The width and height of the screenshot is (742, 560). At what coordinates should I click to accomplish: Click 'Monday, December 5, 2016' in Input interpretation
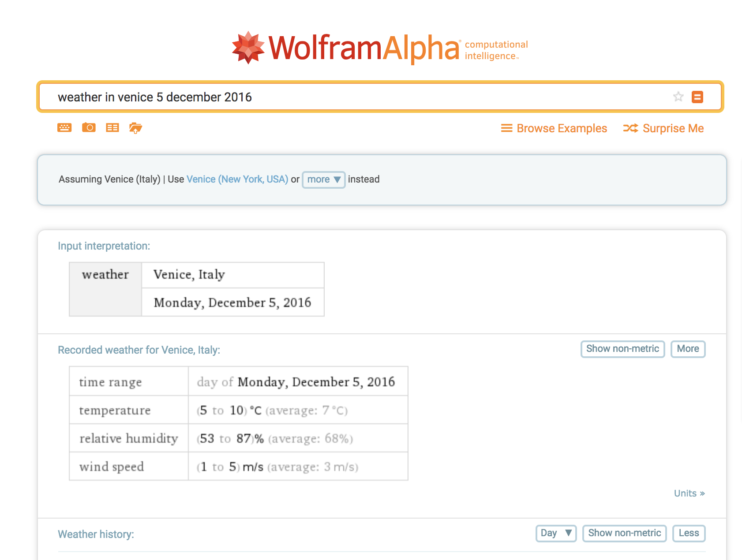point(232,302)
